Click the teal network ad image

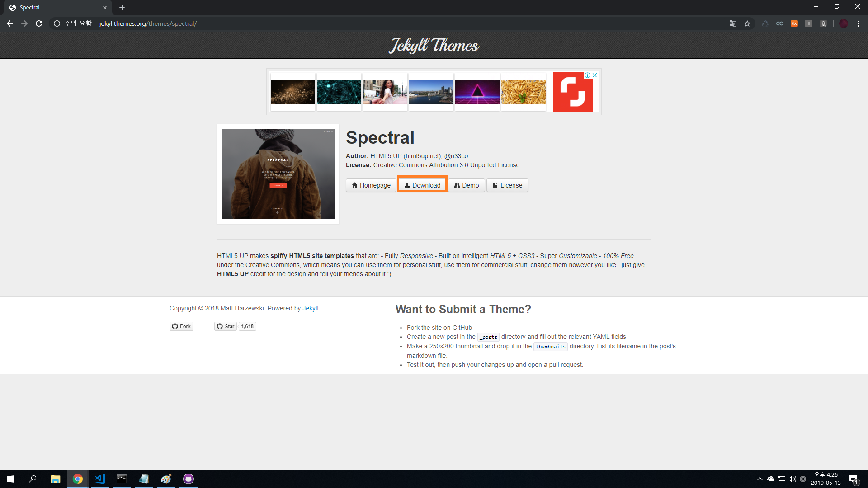point(339,92)
